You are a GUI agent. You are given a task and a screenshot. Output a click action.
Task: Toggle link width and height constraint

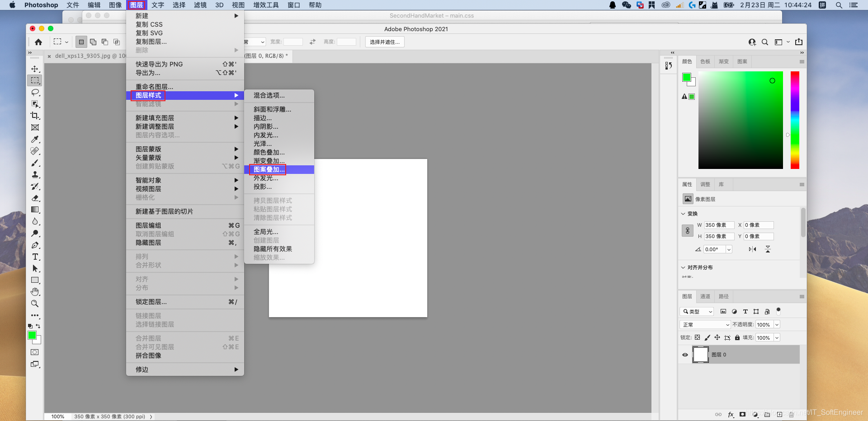click(x=687, y=231)
